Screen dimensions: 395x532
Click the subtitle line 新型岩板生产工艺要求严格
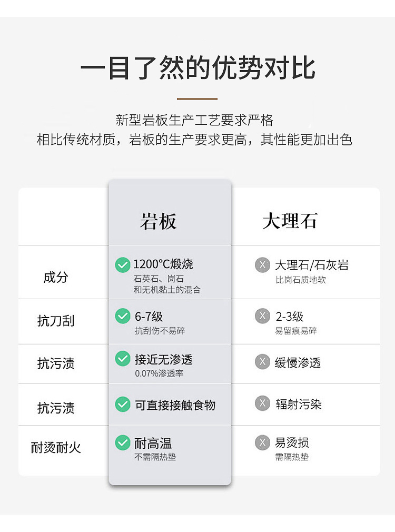pos(195,120)
